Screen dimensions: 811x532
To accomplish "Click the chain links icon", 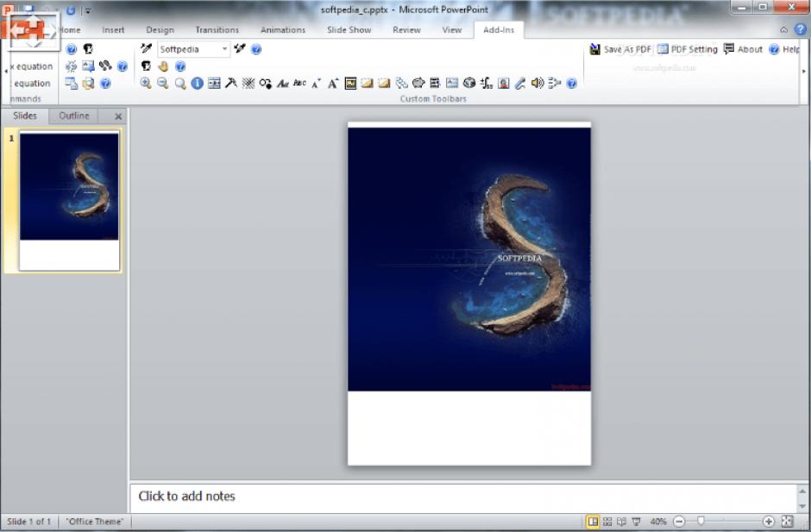I will [401, 84].
